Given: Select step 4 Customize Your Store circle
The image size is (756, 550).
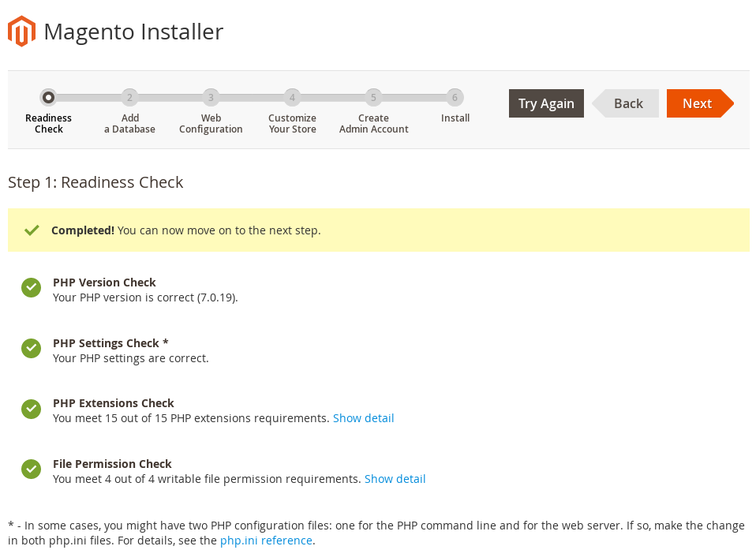Looking at the screenshot, I should pyautogui.click(x=292, y=97).
